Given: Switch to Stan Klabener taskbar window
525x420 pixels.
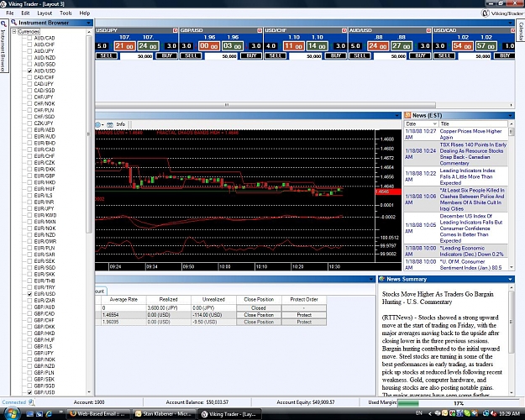Looking at the screenshot, I should tap(164, 414).
